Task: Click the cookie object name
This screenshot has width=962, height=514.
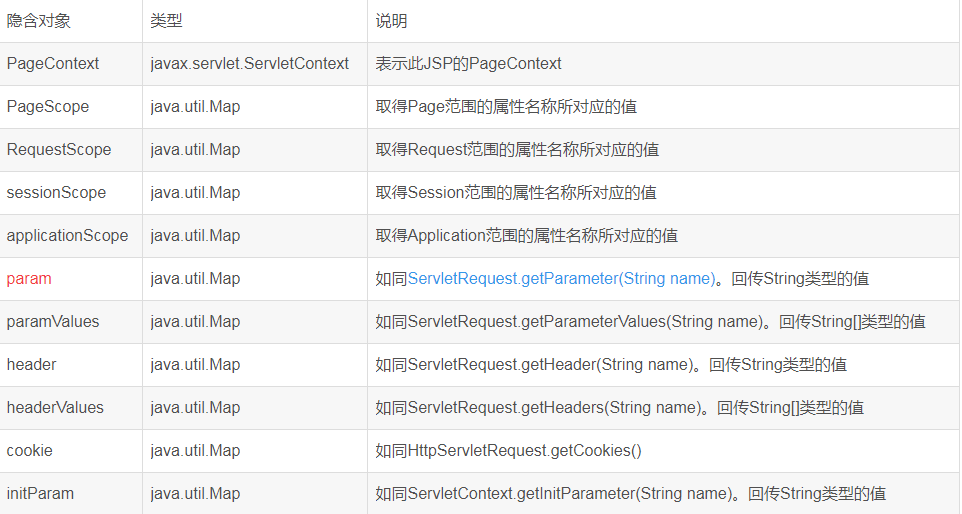Action: pos(29,451)
